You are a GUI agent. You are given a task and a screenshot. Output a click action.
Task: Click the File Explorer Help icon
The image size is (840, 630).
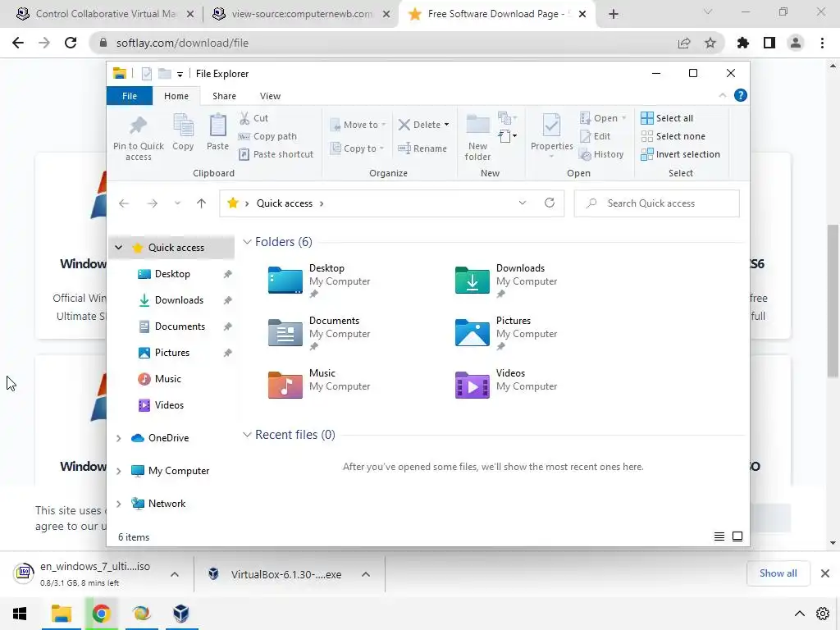pos(741,95)
